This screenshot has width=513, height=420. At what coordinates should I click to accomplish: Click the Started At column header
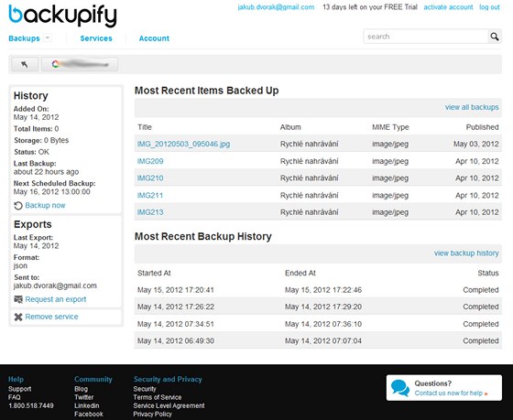(x=154, y=273)
